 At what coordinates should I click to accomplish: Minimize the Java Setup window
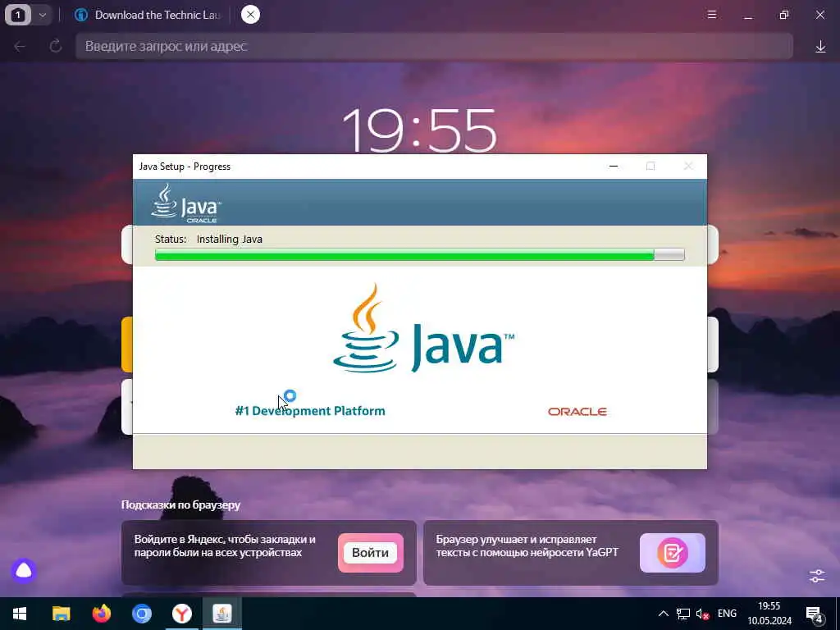click(614, 166)
